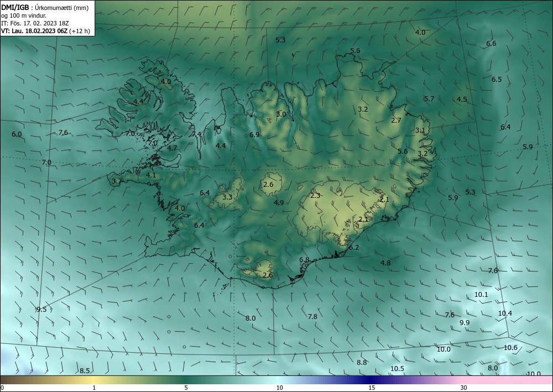This screenshot has height=392, width=553.
Task: Click the 6.9 value on the map
Action: click(254, 135)
